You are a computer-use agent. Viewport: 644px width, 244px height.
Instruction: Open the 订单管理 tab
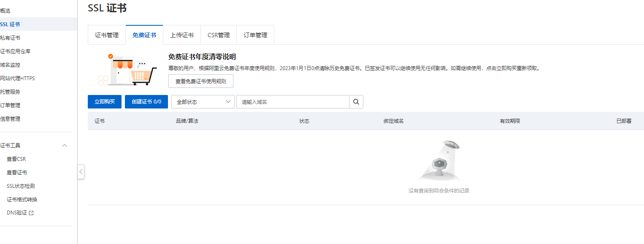tap(255, 35)
